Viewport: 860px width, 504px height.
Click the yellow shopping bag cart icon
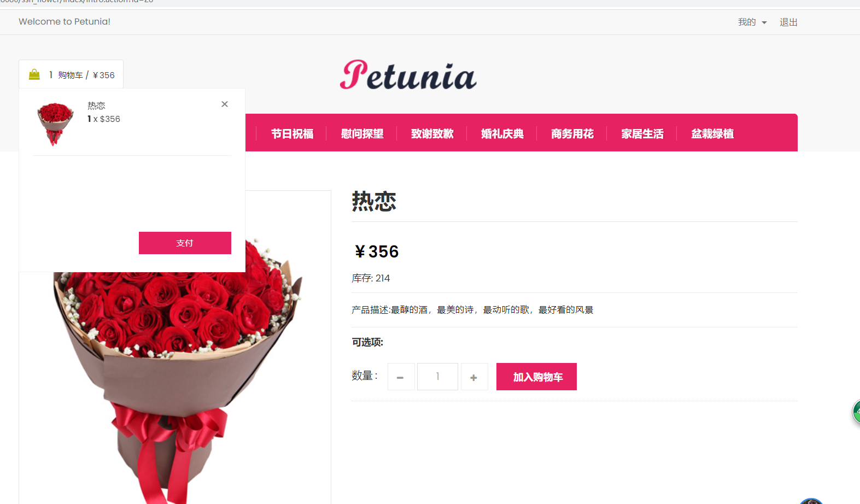(x=34, y=74)
